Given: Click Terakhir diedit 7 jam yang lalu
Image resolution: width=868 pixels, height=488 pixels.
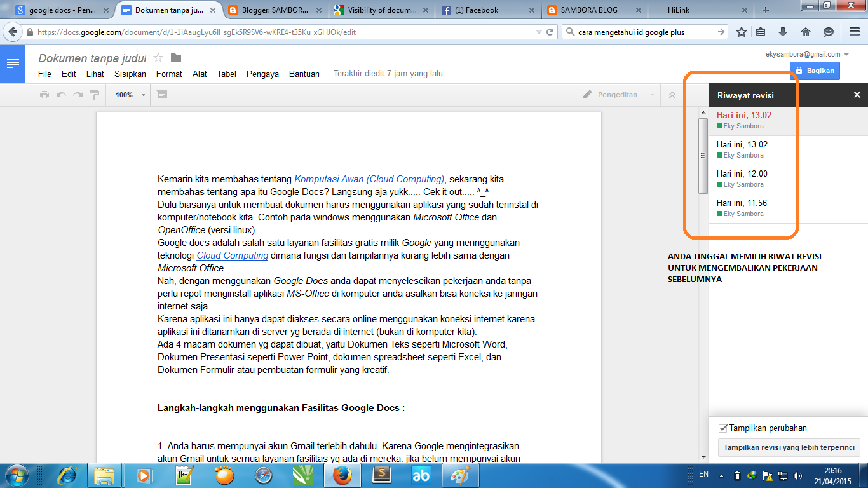Looking at the screenshot, I should tap(388, 74).
